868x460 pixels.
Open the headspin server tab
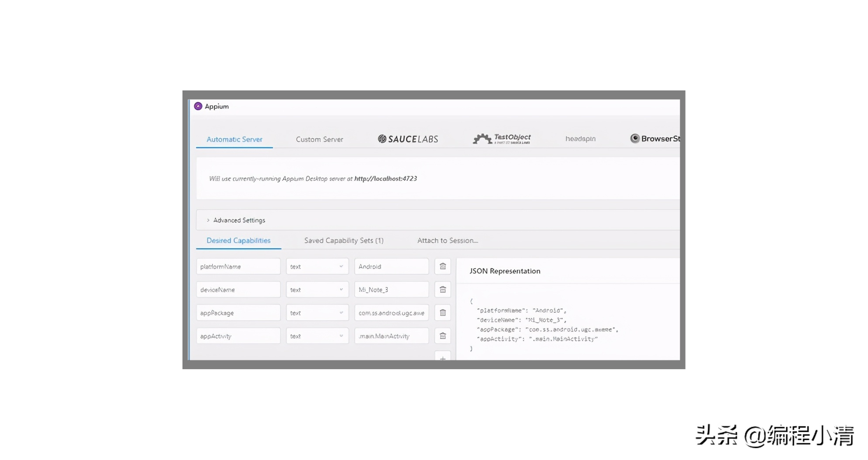[x=580, y=139]
